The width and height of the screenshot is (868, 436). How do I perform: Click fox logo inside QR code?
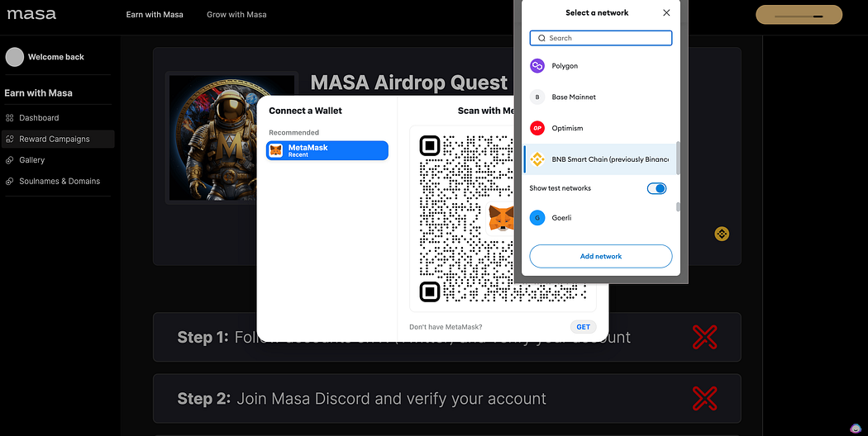point(501,219)
